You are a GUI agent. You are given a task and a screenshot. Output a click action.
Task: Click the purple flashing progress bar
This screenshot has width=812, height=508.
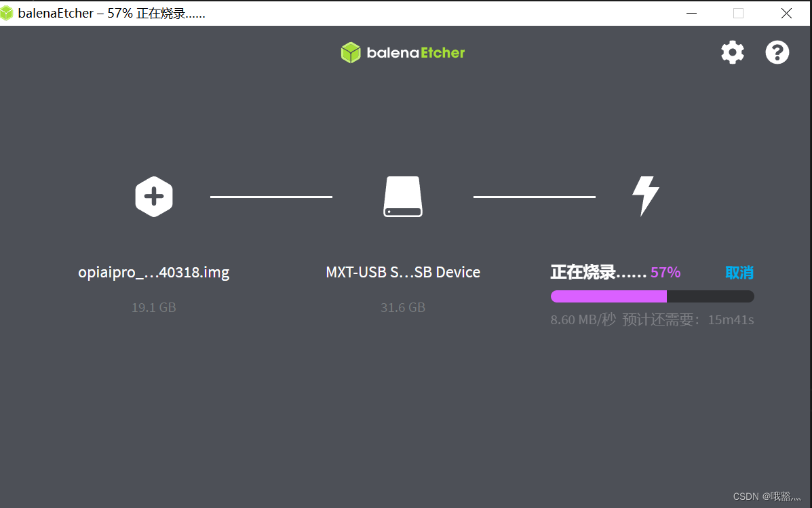click(652, 296)
